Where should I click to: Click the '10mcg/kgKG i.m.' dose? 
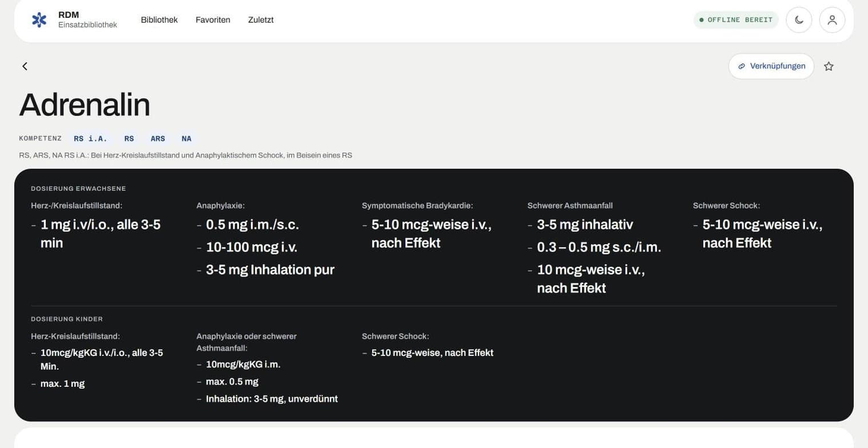(x=243, y=365)
